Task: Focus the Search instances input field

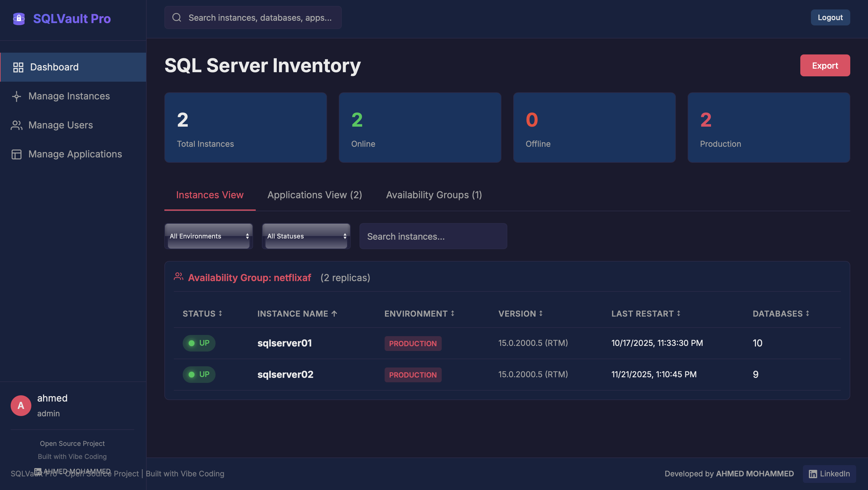Action: 433,236
